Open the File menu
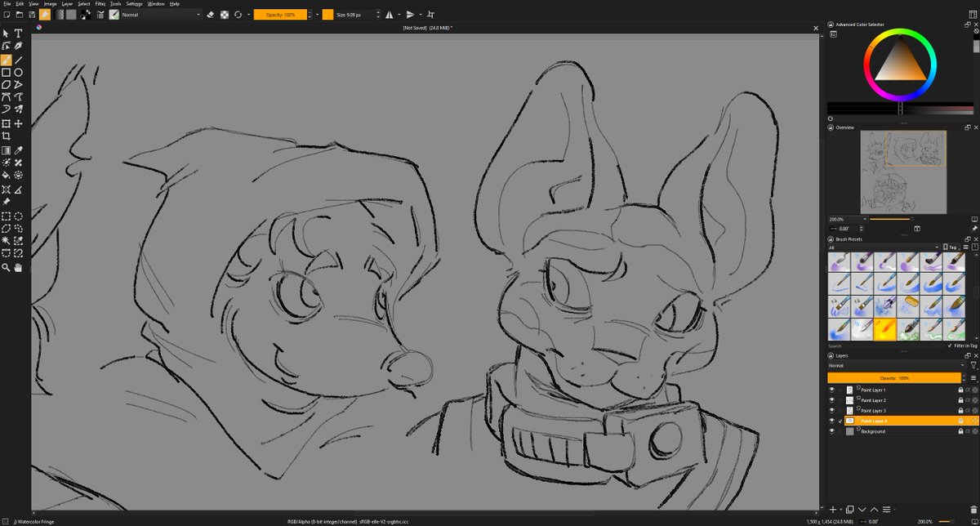980x526 pixels. click(7, 3)
